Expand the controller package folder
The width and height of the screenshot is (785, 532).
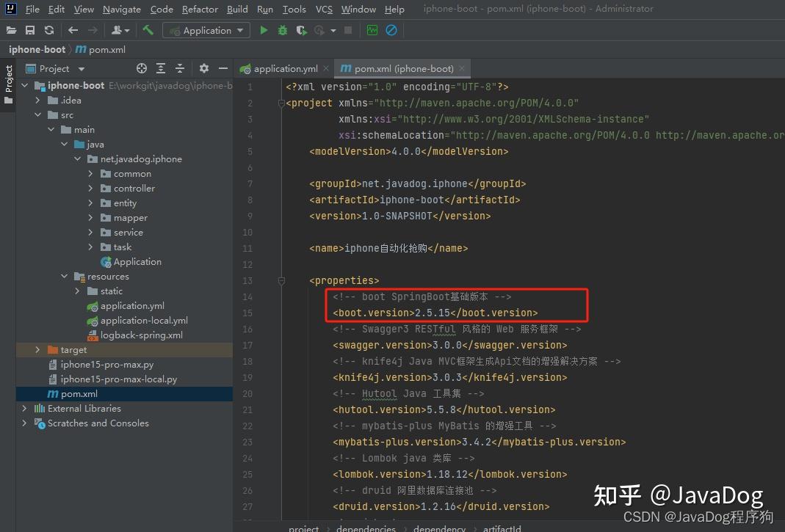(91, 188)
